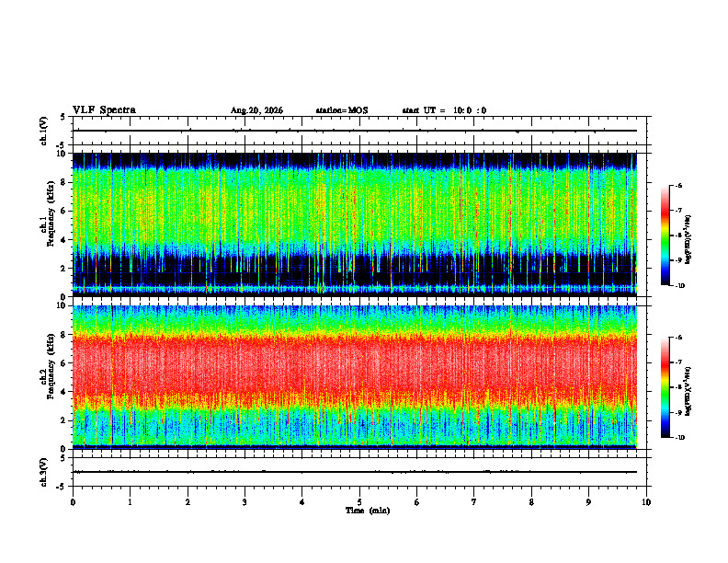The width and height of the screenshot is (728, 563).
Task: Click the "-5" tick on ch.3(V) axis
Action: pos(62,487)
